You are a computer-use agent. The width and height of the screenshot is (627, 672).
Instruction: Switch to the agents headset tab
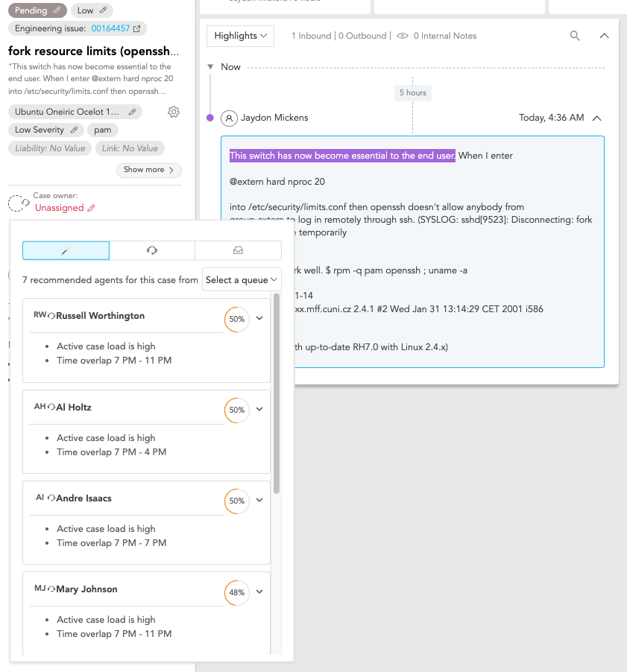coord(152,251)
